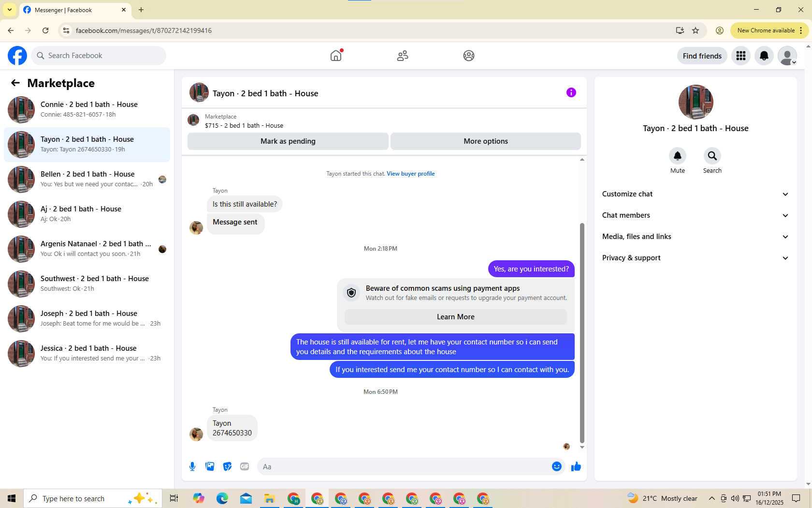Open Task View on the taskbar
The width and height of the screenshot is (812, 508).
174,498
